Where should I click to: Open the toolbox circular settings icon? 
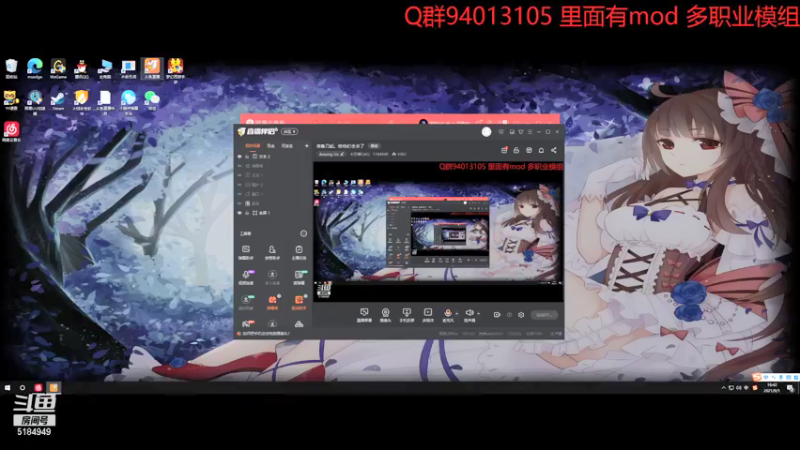[304, 233]
